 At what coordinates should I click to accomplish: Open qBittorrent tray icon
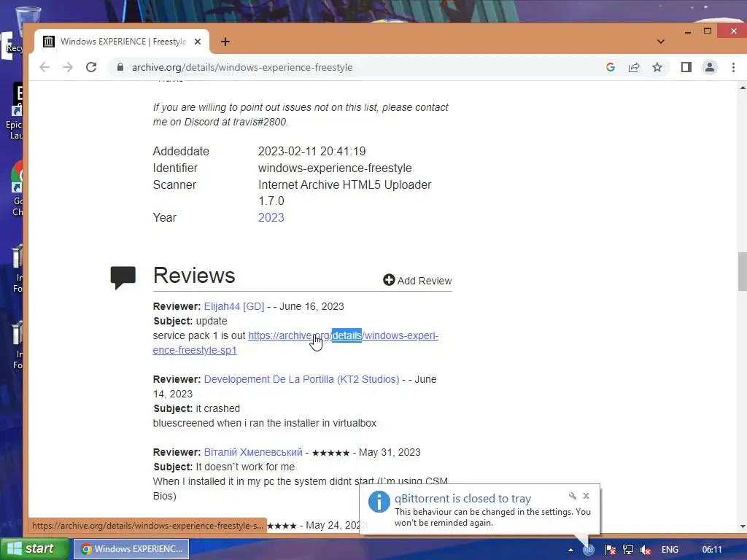(x=589, y=550)
